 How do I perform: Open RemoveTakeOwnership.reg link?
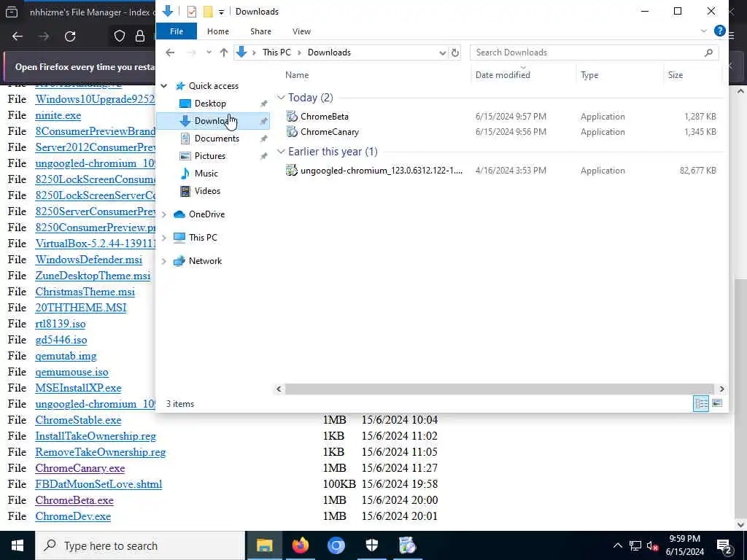tap(101, 452)
